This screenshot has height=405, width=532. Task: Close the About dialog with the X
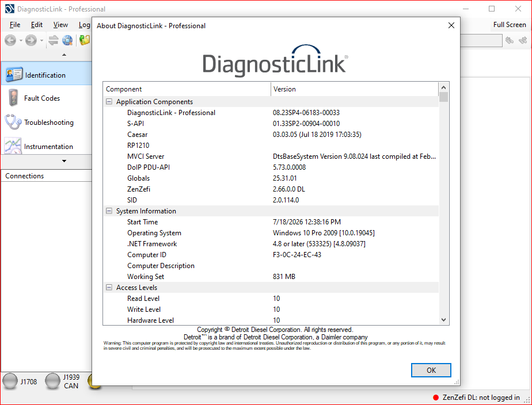coord(451,25)
